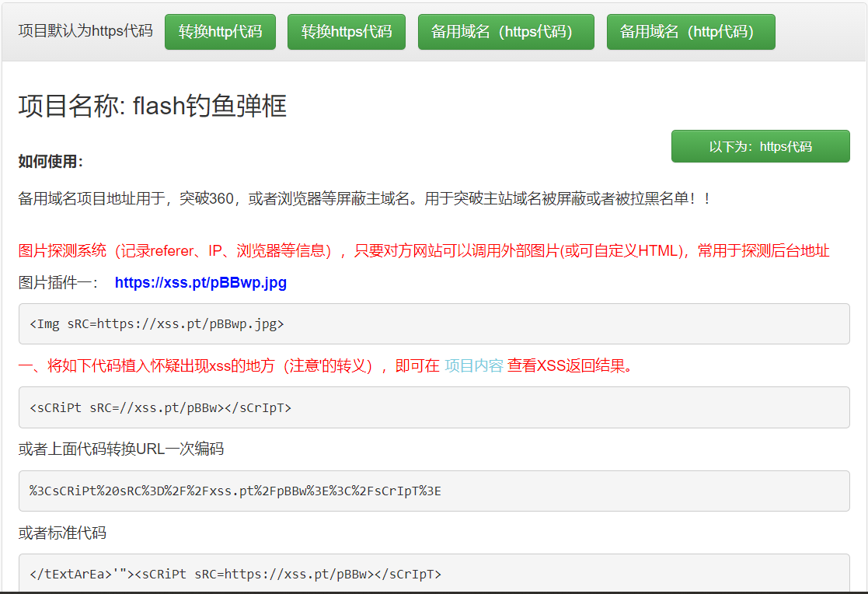Screen dimensions: 868x594
Task: Click the 或者标准代码 text
Action: pos(62,533)
